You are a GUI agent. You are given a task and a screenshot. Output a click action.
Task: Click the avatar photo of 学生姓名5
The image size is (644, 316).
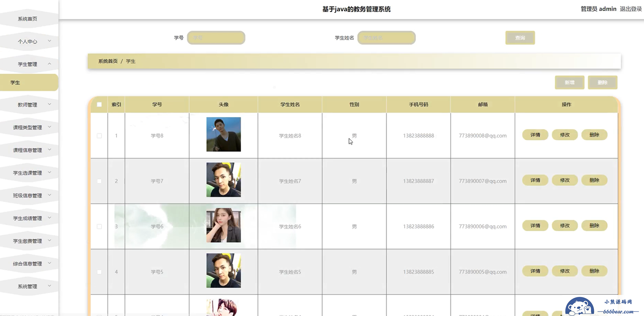click(x=224, y=271)
